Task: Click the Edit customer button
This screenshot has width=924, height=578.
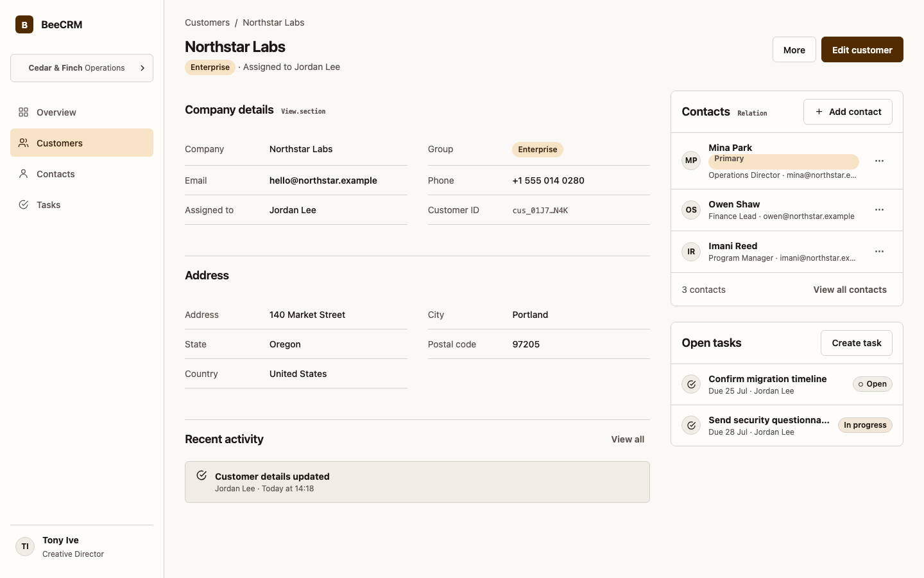Action: tap(862, 49)
